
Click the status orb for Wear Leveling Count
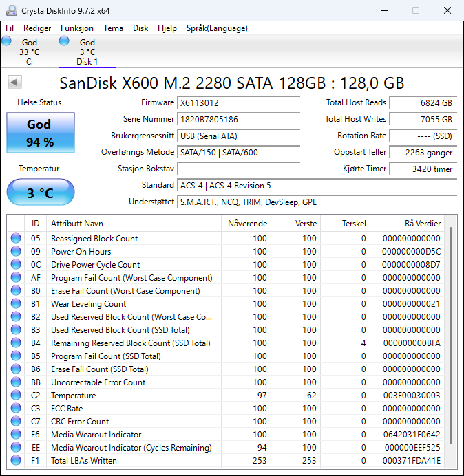click(16, 303)
